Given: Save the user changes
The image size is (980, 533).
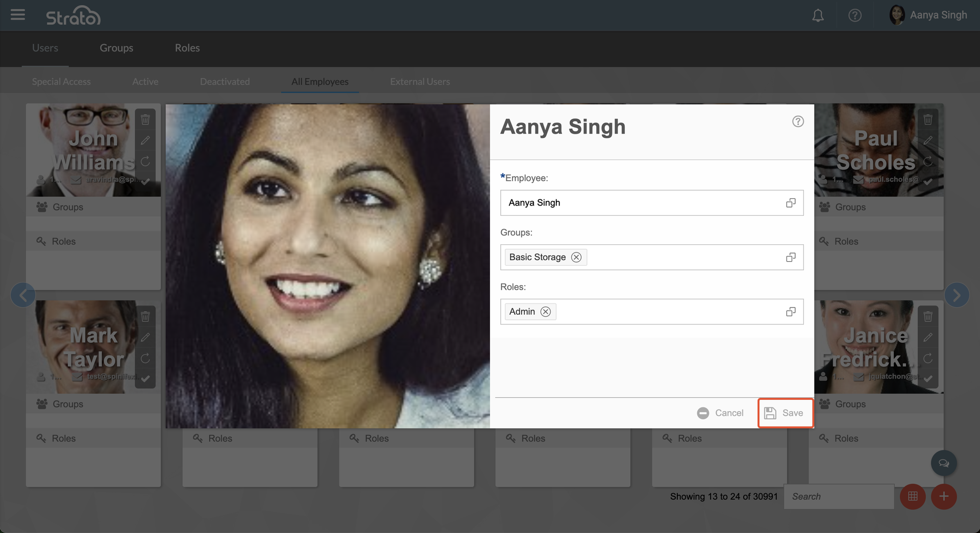Looking at the screenshot, I should pyautogui.click(x=785, y=413).
